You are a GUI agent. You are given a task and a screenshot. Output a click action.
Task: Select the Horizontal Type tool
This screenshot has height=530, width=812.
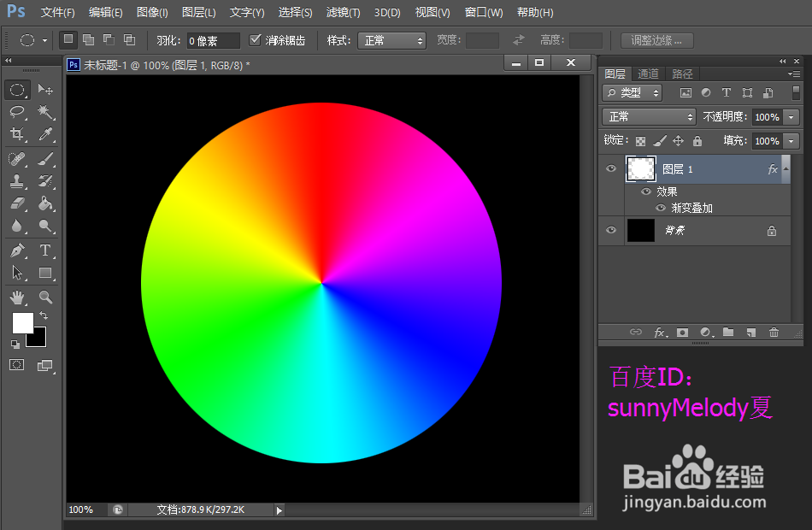click(45, 250)
